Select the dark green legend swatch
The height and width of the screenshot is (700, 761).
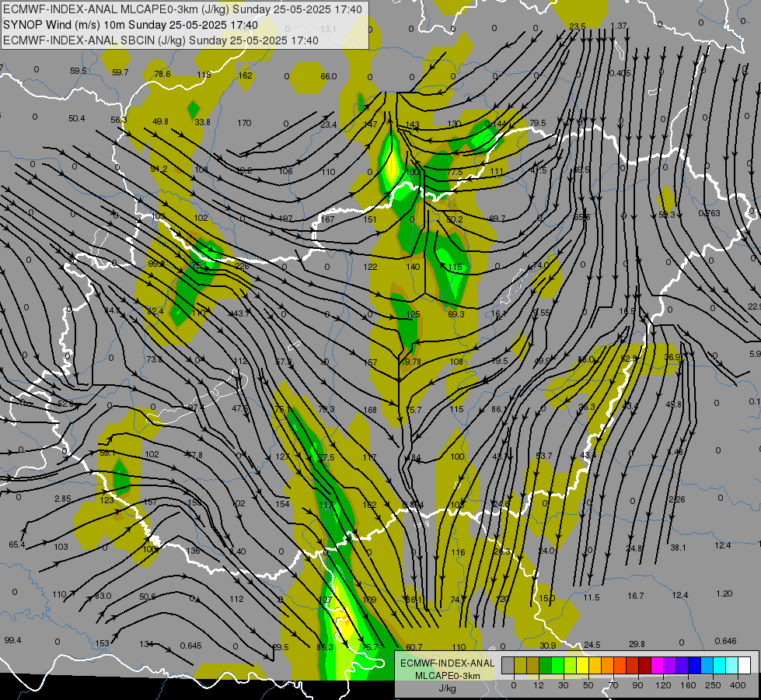pyautogui.click(x=546, y=665)
